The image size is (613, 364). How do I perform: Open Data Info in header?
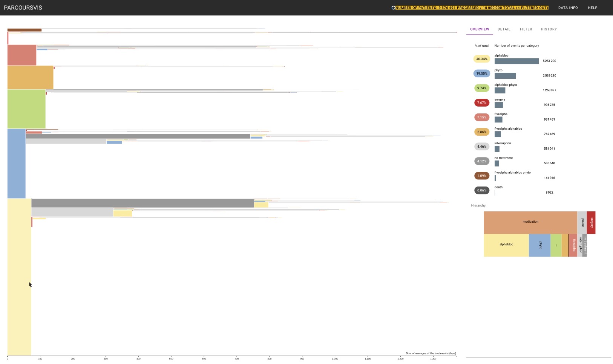point(568,8)
